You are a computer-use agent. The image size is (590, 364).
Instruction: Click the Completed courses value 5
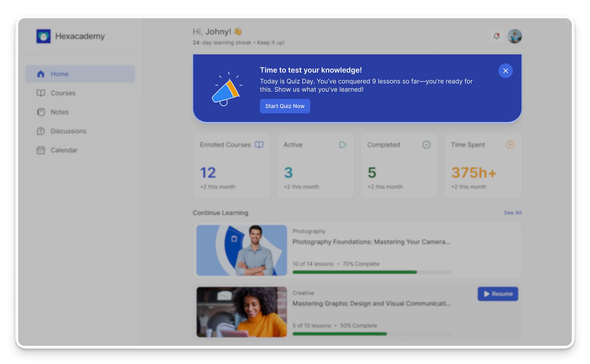click(x=372, y=173)
